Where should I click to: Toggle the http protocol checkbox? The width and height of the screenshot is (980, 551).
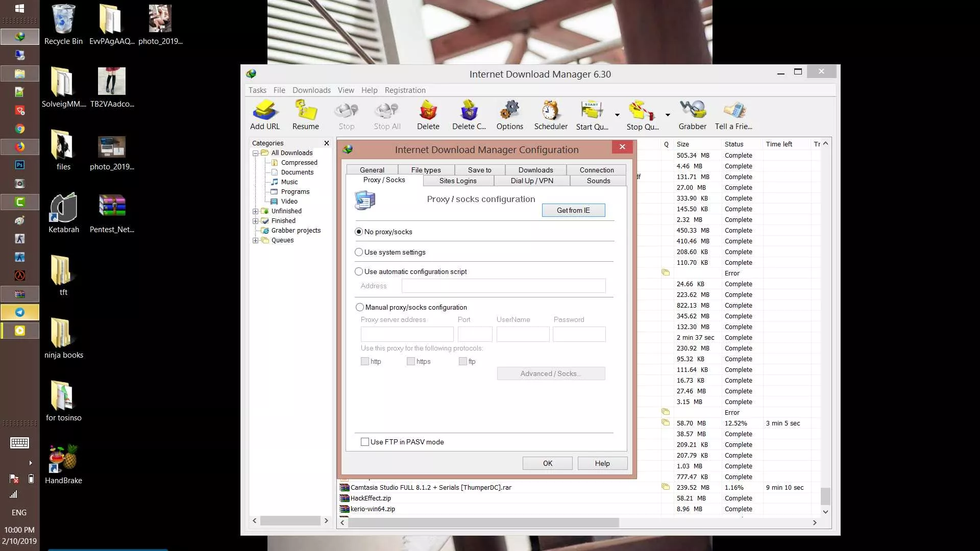click(365, 361)
